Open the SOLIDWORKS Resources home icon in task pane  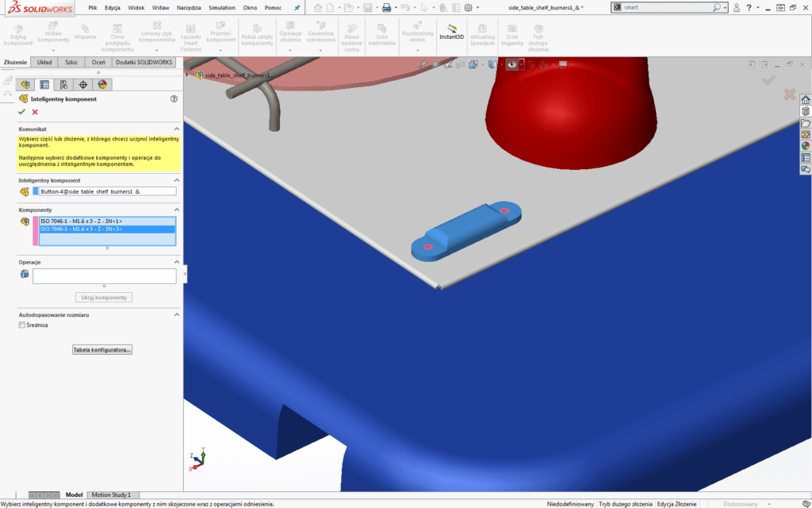(806, 100)
